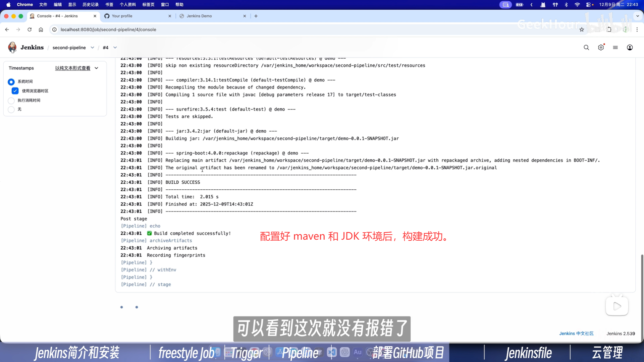The height and width of the screenshot is (362, 644).
Task: Open the header menu lines icon
Action: pos(615,48)
